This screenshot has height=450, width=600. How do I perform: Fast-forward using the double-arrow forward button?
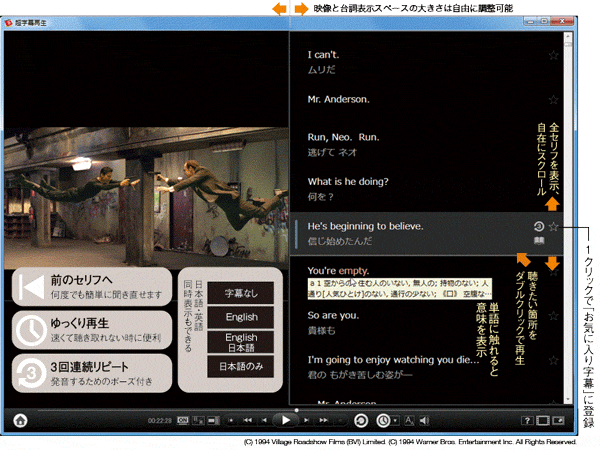point(323,421)
